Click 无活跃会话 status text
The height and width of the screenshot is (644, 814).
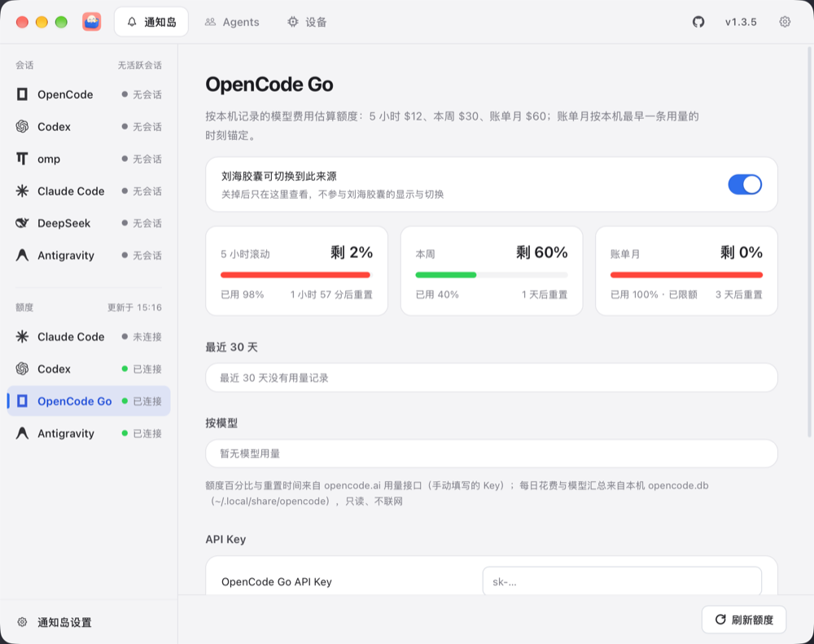coord(140,65)
